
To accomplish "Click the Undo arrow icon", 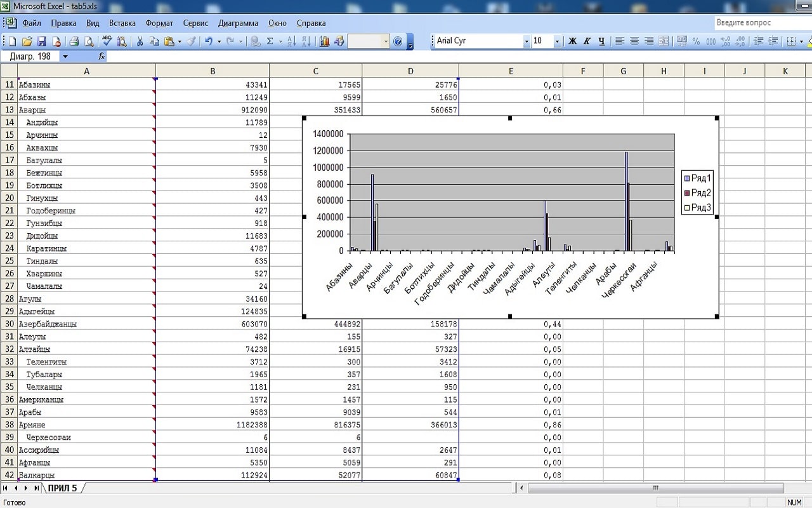I will pos(209,41).
